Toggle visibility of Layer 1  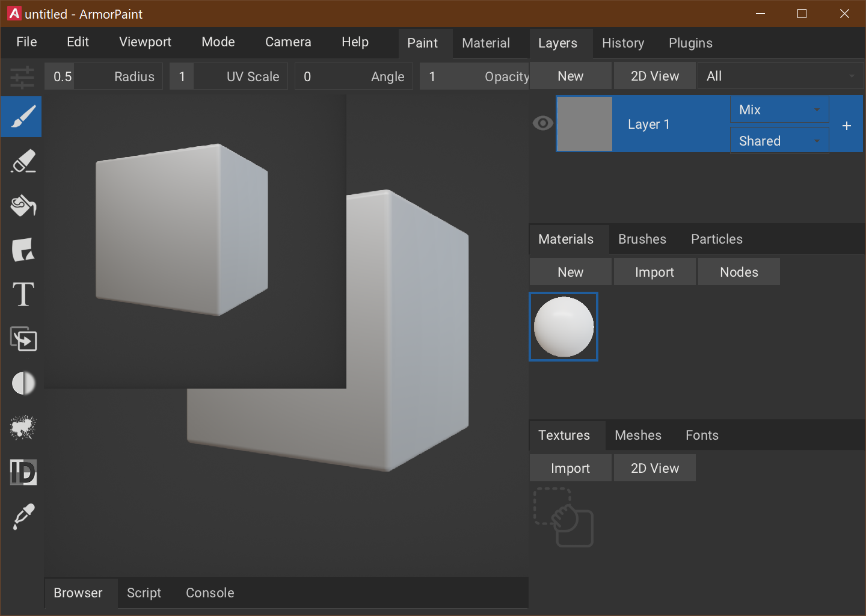click(x=542, y=123)
